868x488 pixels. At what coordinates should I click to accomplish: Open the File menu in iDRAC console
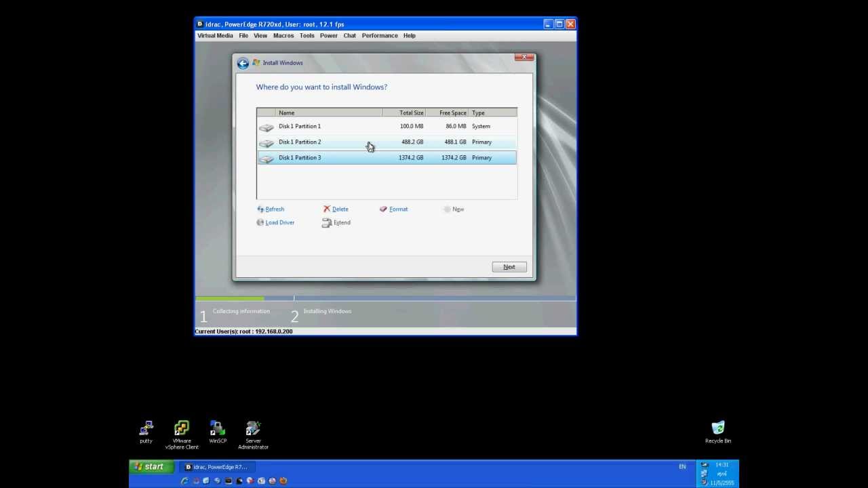tap(243, 35)
